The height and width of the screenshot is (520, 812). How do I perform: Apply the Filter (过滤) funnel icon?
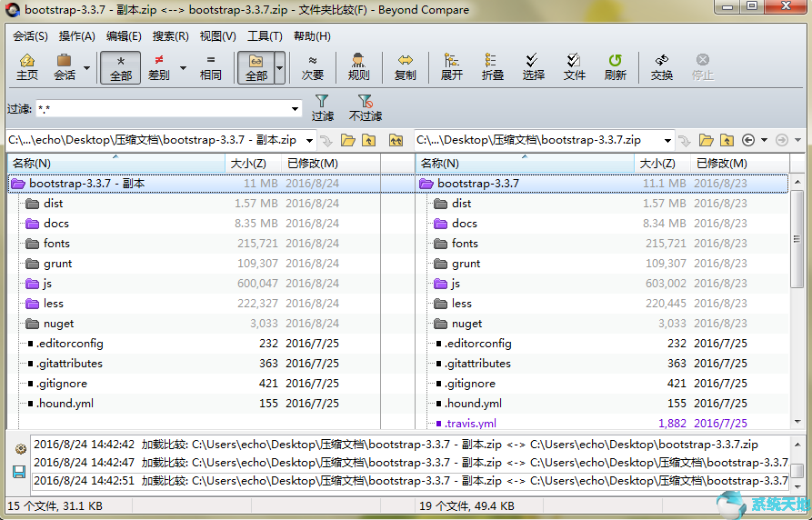tap(322, 108)
